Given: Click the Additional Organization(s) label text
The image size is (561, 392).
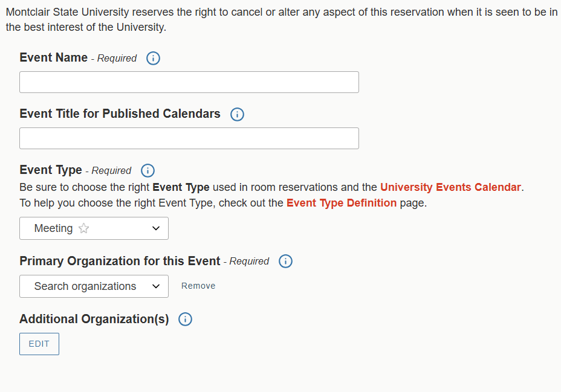Looking at the screenshot, I should coord(94,319).
